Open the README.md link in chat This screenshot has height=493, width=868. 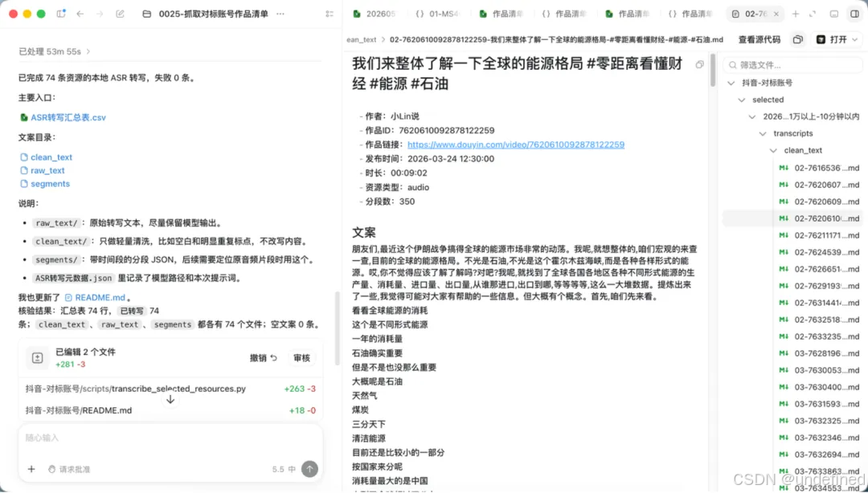pos(100,298)
